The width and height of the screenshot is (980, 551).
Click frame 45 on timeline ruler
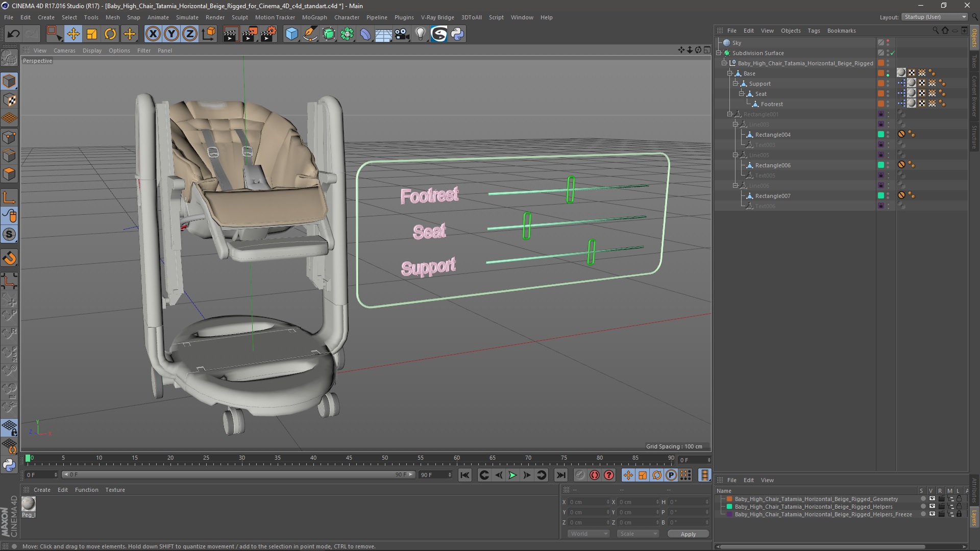click(x=349, y=458)
